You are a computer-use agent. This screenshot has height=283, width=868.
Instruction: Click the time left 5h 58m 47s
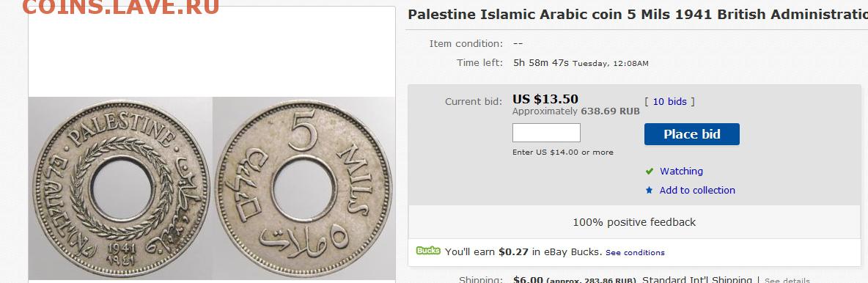(541, 62)
